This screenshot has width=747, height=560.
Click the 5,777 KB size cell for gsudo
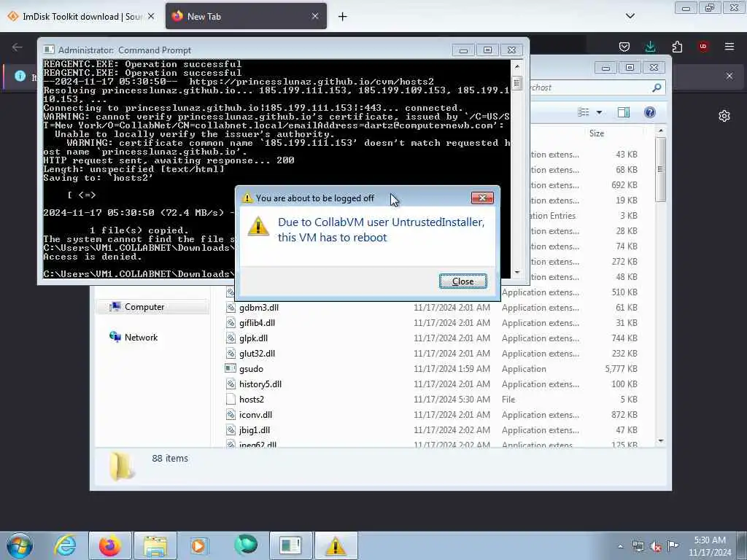[x=621, y=369]
